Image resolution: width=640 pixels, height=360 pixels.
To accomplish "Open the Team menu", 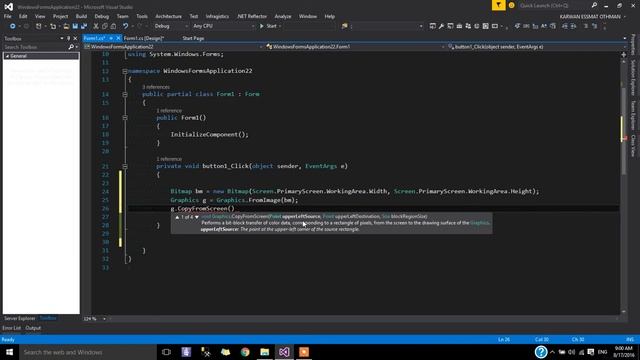I will coord(122,16).
